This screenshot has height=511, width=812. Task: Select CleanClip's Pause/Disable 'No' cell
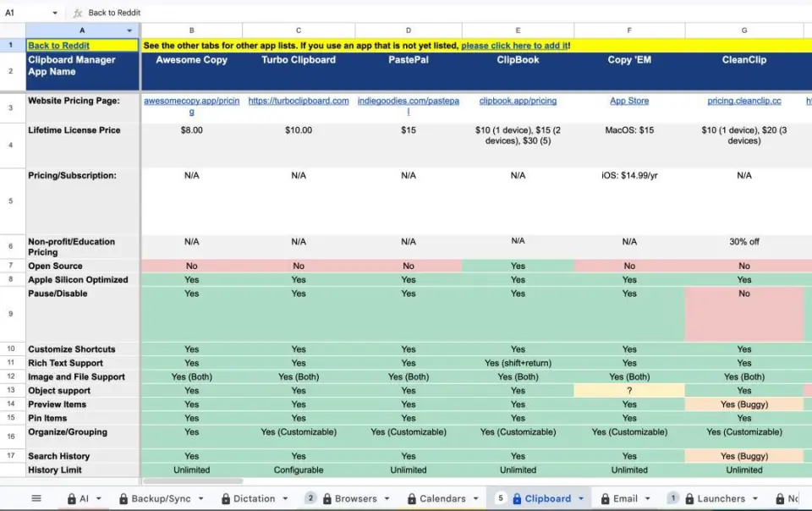(744, 314)
